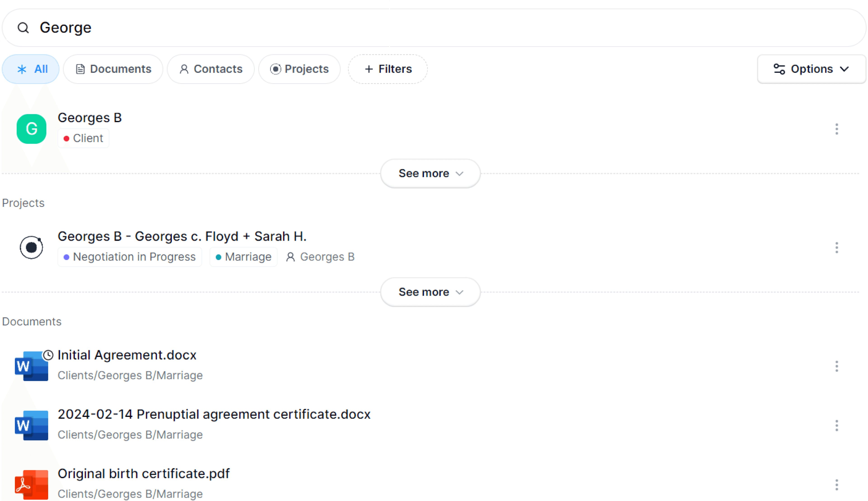Expand See more under Projects
This screenshot has height=501, width=868.
tap(430, 292)
